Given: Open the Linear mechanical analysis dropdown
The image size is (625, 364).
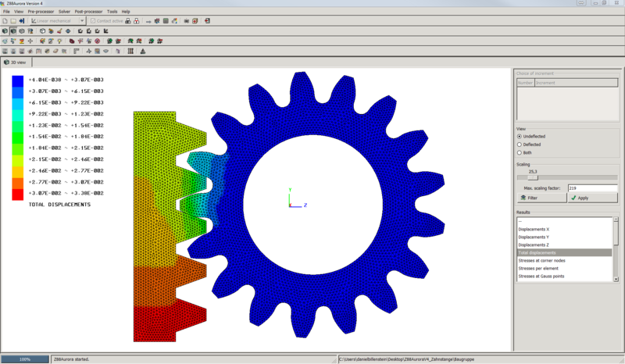Looking at the screenshot, I should click(82, 21).
